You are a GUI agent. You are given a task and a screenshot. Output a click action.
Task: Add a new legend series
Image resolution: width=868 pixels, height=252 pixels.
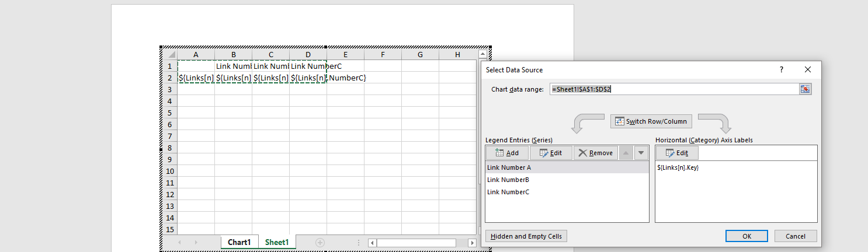pyautogui.click(x=506, y=153)
